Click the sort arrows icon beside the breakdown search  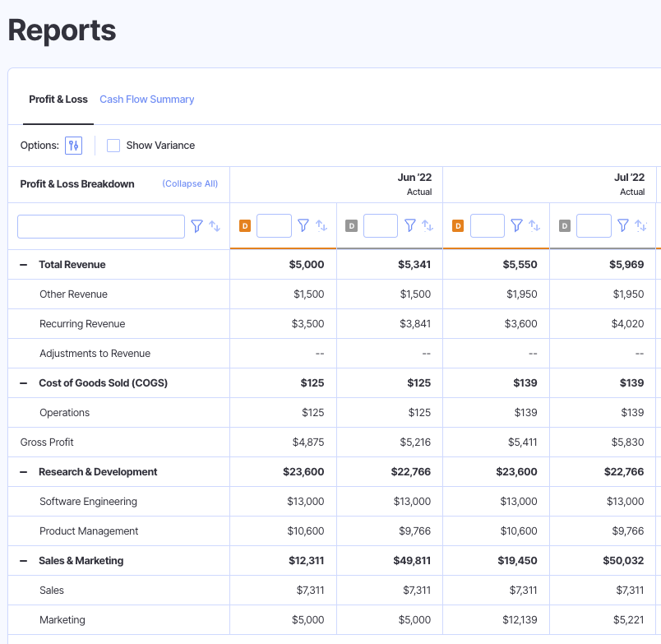pyautogui.click(x=215, y=225)
